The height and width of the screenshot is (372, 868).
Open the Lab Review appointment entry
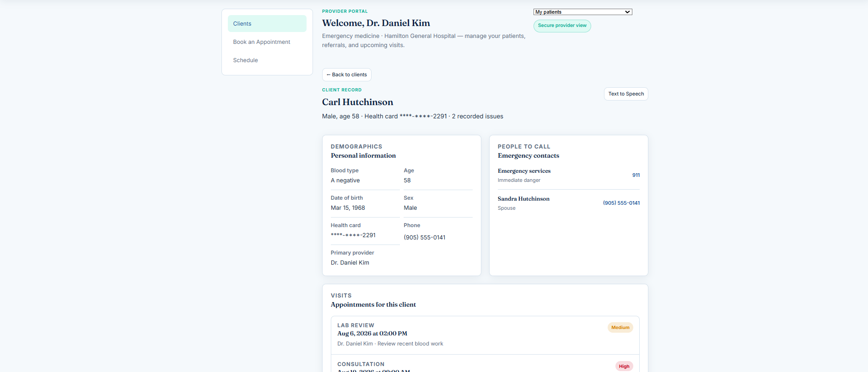pyautogui.click(x=485, y=335)
